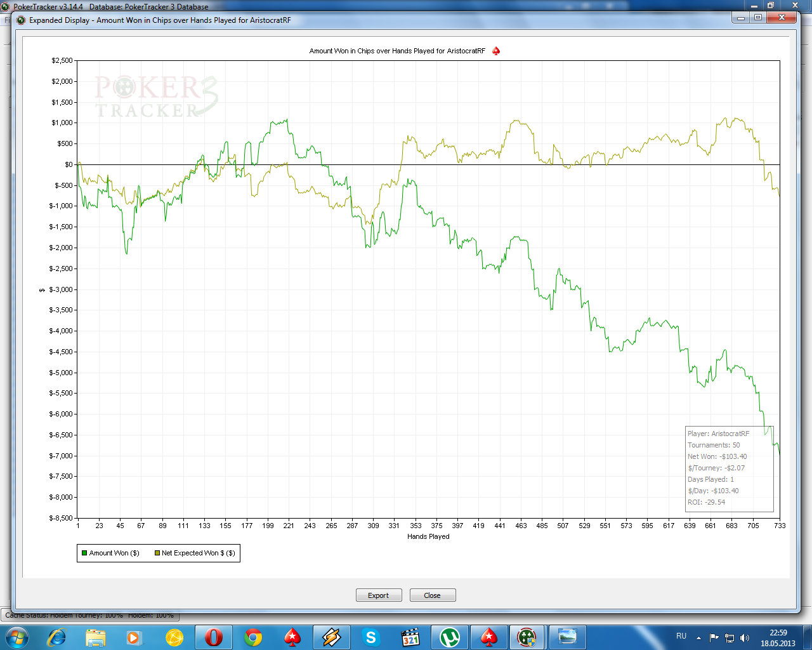Click the PokerTracker taskbar icon
Screen dimensions: 812x650
(x=527, y=637)
